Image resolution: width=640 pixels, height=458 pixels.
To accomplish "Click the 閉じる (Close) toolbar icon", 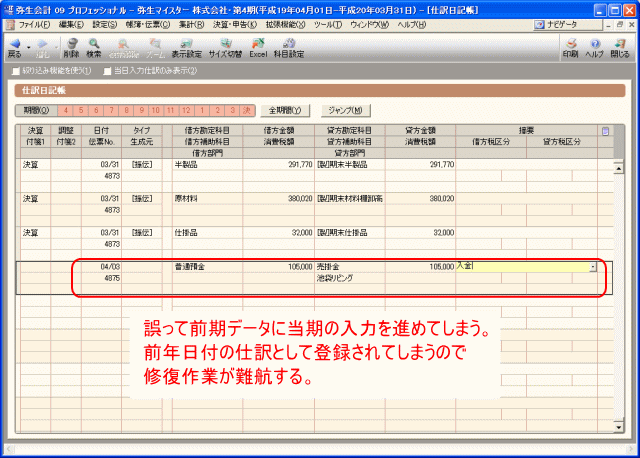I will coord(620,48).
